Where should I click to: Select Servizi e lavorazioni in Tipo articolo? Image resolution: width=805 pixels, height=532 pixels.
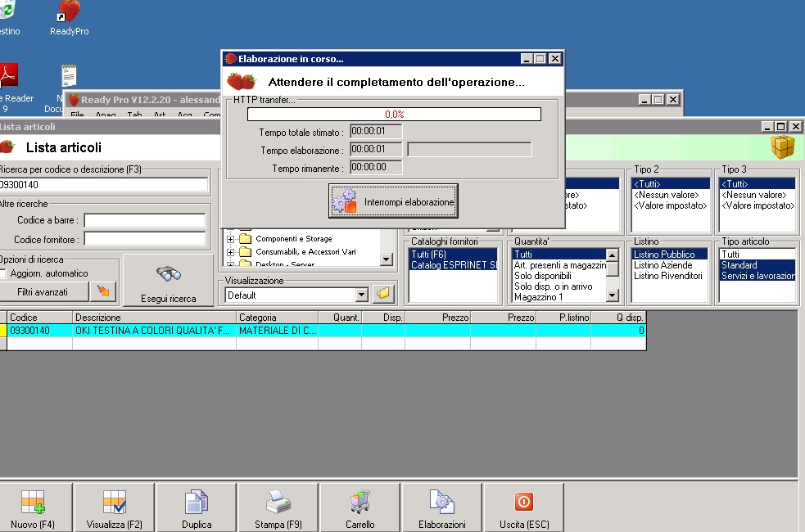click(x=758, y=276)
